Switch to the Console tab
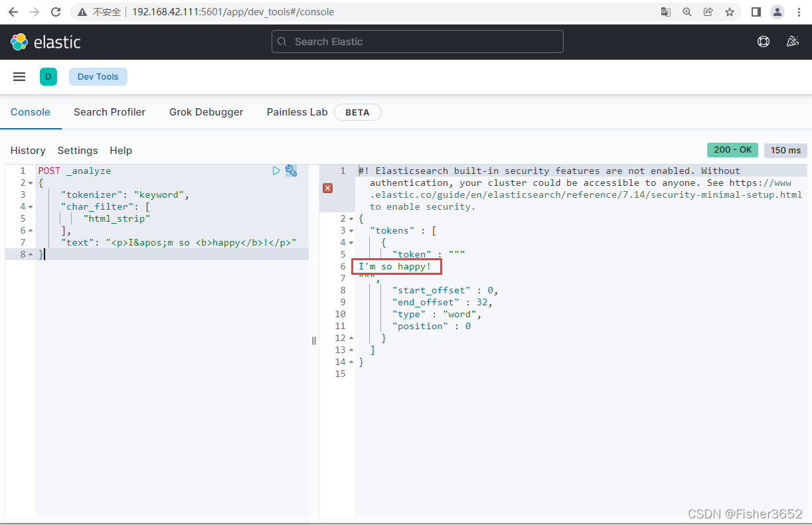This screenshot has width=812, height=525. pos(31,112)
